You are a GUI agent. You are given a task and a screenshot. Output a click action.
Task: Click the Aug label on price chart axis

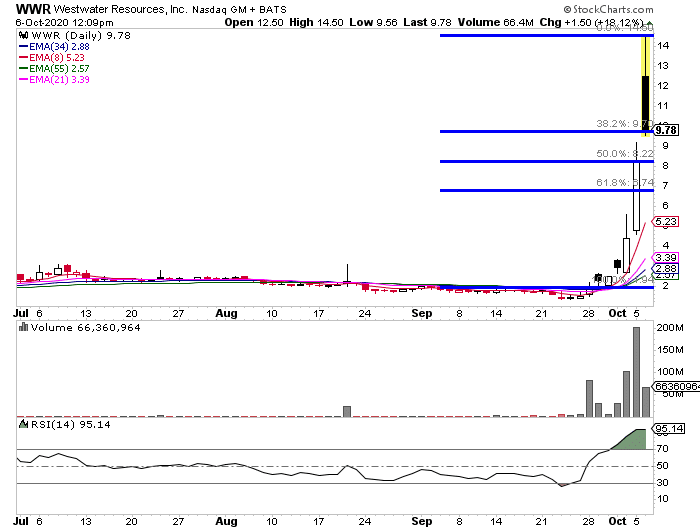[226, 313]
